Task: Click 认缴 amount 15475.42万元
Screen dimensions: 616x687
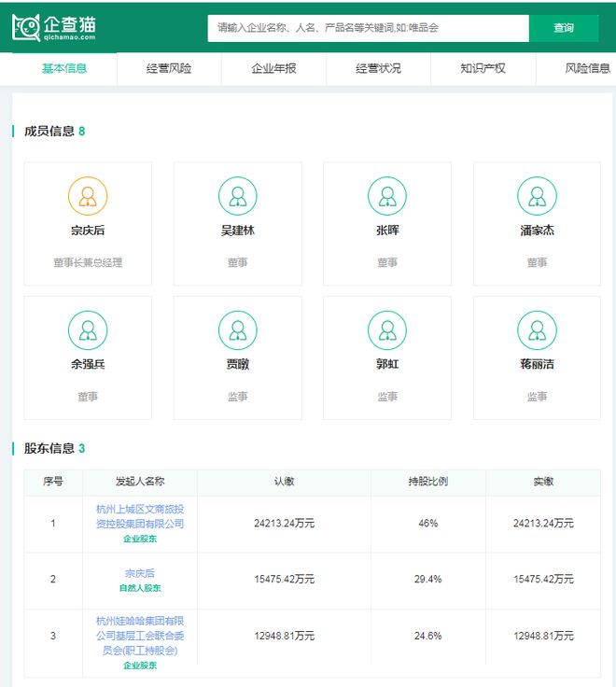Action: point(284,580)
